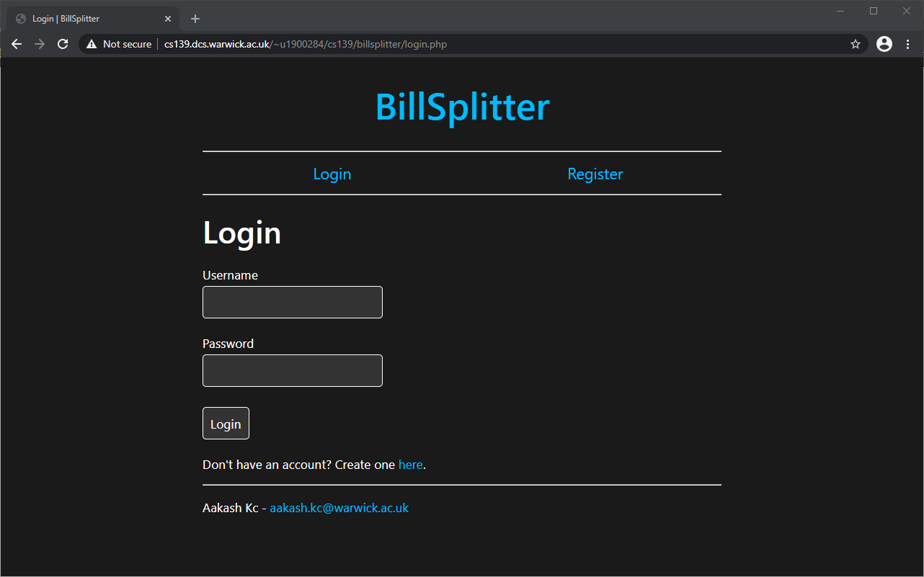Close the browser window
924x577 pixels.
point(907,11)
